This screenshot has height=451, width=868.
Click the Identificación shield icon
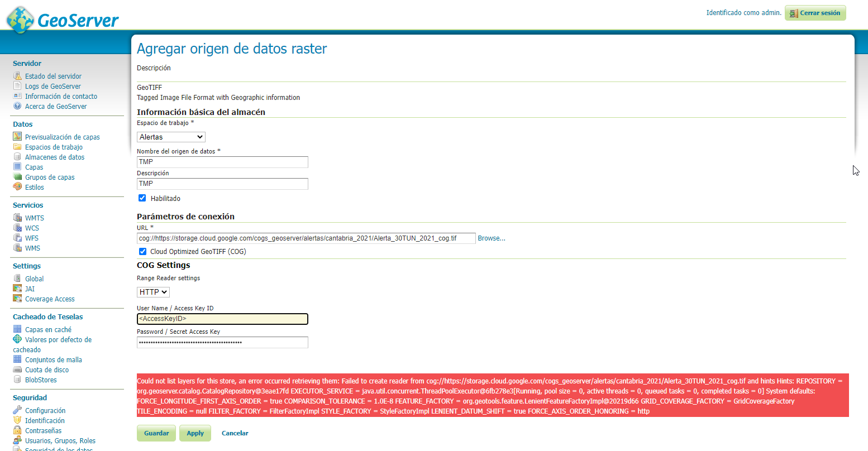pos(17,420)
